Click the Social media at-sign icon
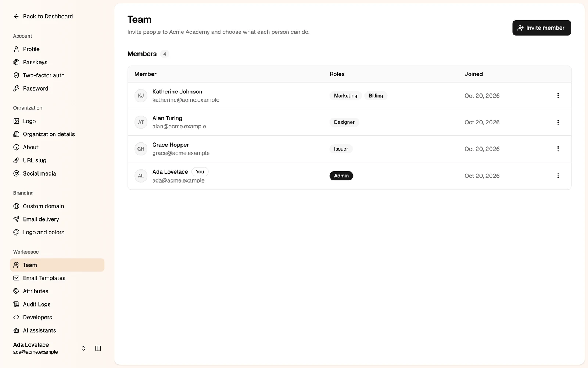Viewport: 588px width, 368px height. [16, 173]
